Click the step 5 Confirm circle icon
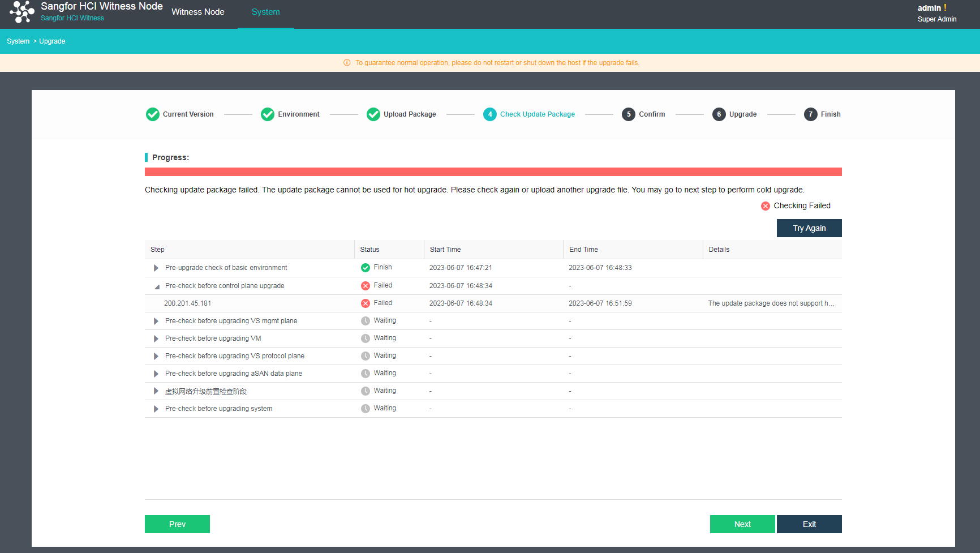The width and height of the screenshot is (980, 553). (x=628, y=114)
